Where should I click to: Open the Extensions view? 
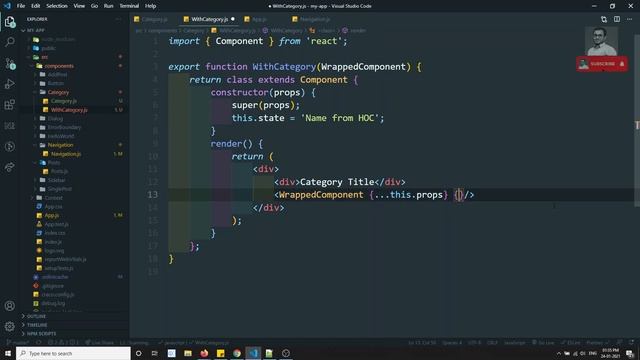click(x=10, y=104)
